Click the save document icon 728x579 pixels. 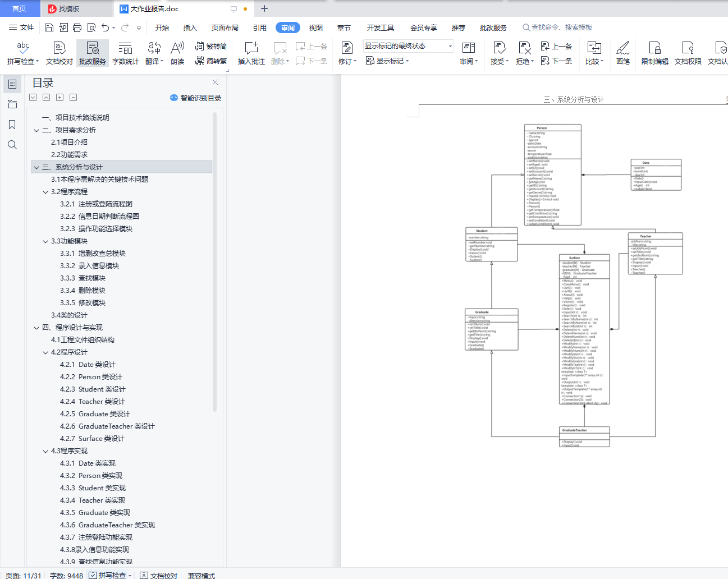click(x=49, y=27)
